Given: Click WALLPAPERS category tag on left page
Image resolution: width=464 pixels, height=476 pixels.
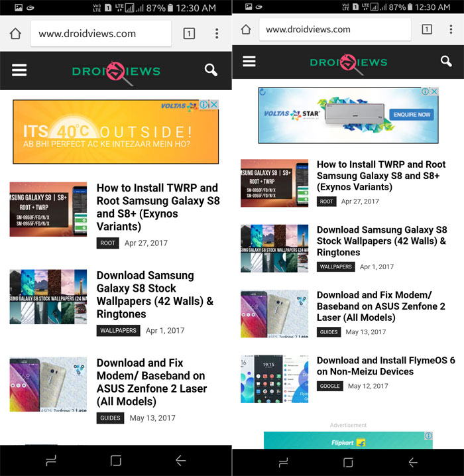Looking at the screenshot, I should [x=119, y=330].
